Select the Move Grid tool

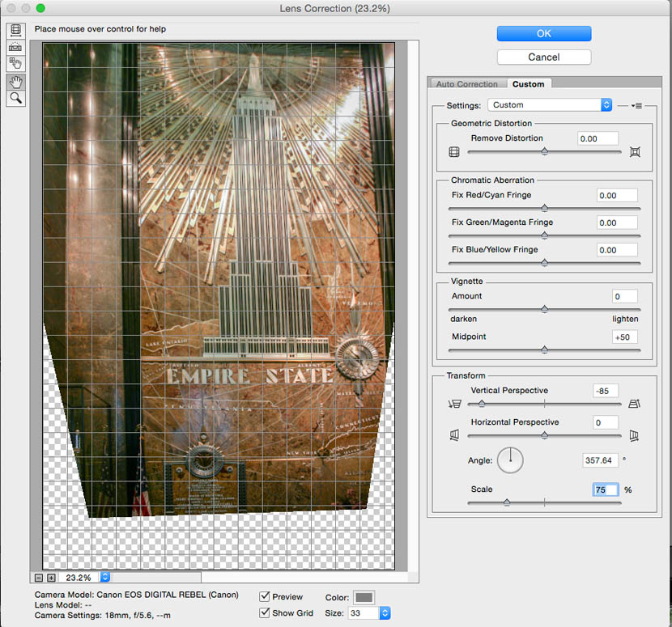16,63
